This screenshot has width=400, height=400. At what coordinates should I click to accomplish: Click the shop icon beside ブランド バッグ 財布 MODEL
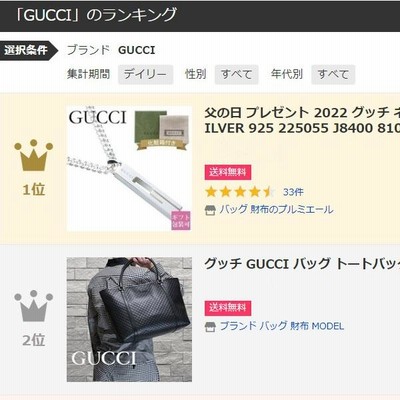point(210,327)
